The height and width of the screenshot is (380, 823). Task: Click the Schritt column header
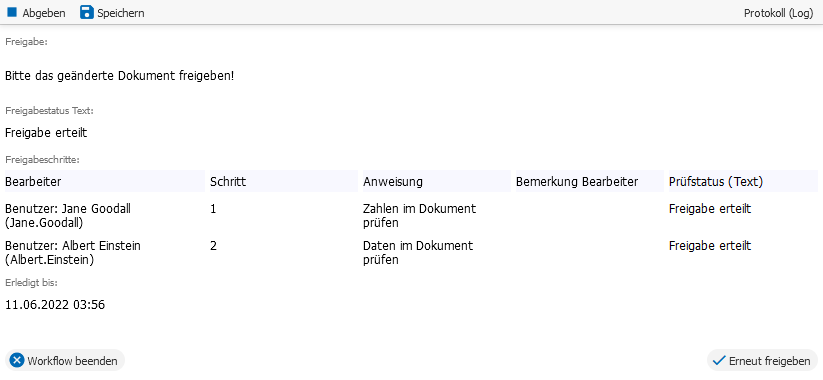(283, 182)
